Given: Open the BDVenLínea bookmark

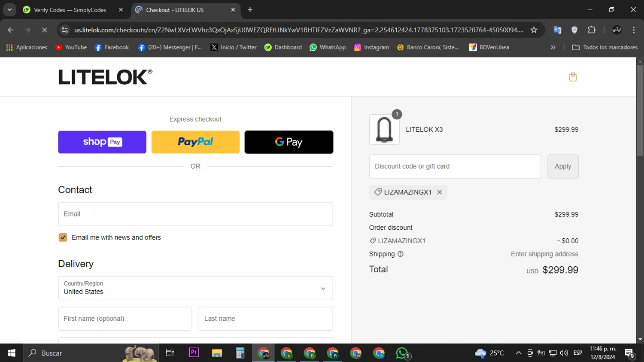Looking at the screenshot, I should coord(489,47).
